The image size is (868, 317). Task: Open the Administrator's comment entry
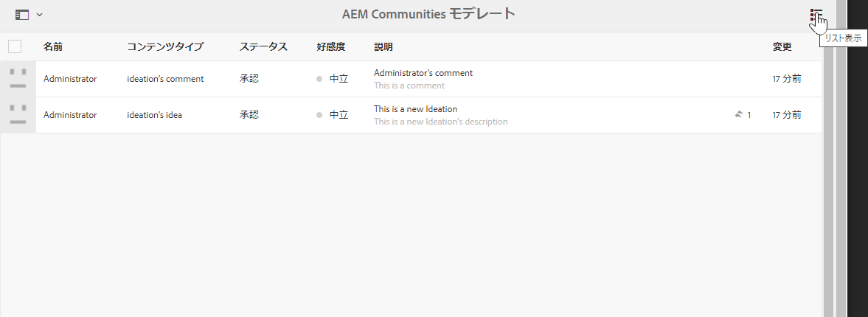pyautogui.click(x=423, y=73)
